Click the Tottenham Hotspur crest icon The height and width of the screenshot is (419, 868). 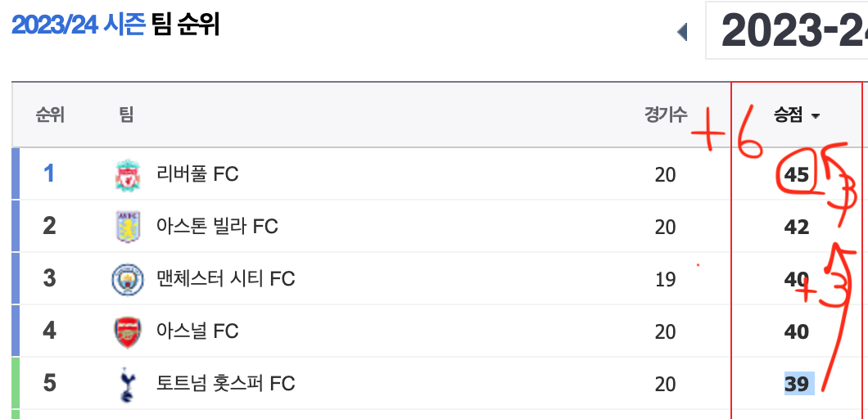pos(128,385)
